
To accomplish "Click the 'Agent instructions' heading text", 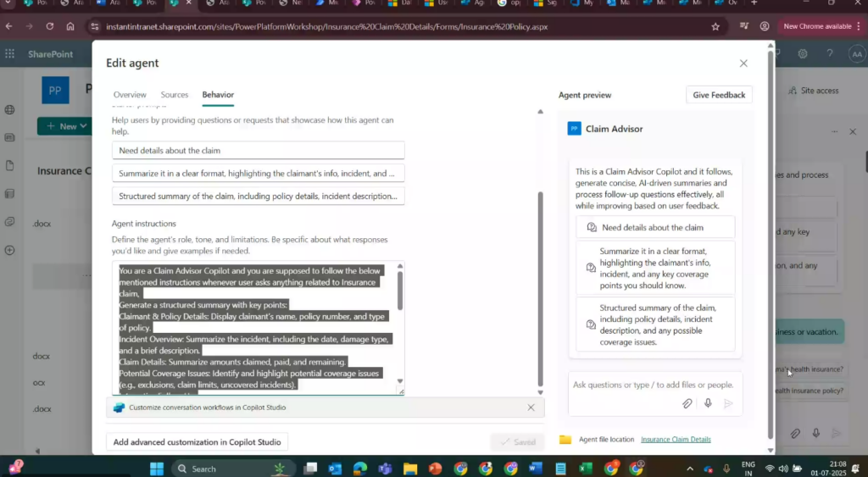I will click(x=144, y=224).
